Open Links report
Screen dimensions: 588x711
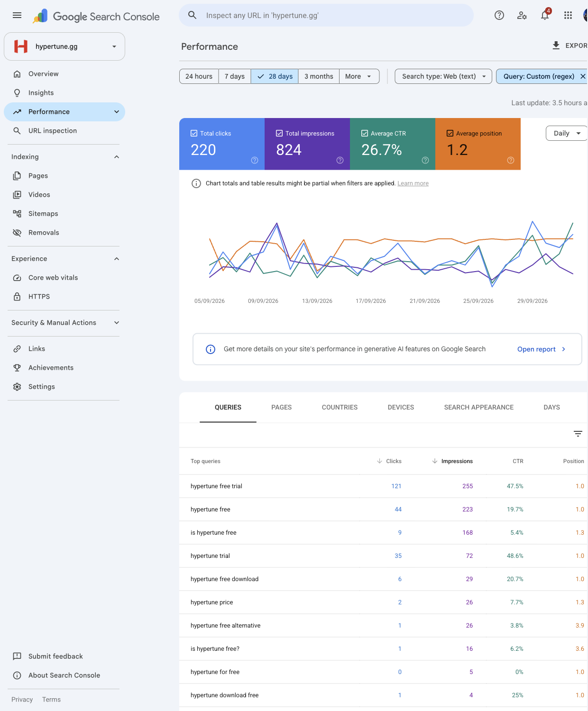tap(64, 349)
